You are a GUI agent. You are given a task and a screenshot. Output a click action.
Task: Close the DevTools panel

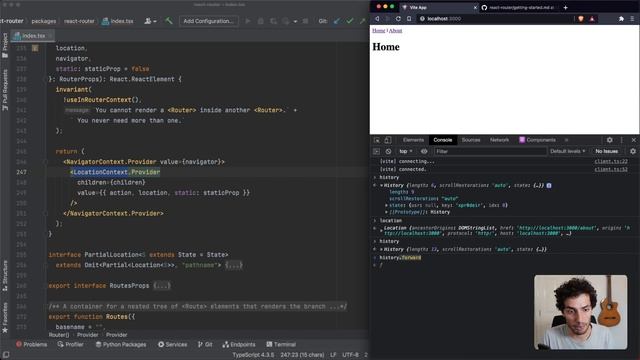point(633,140)
